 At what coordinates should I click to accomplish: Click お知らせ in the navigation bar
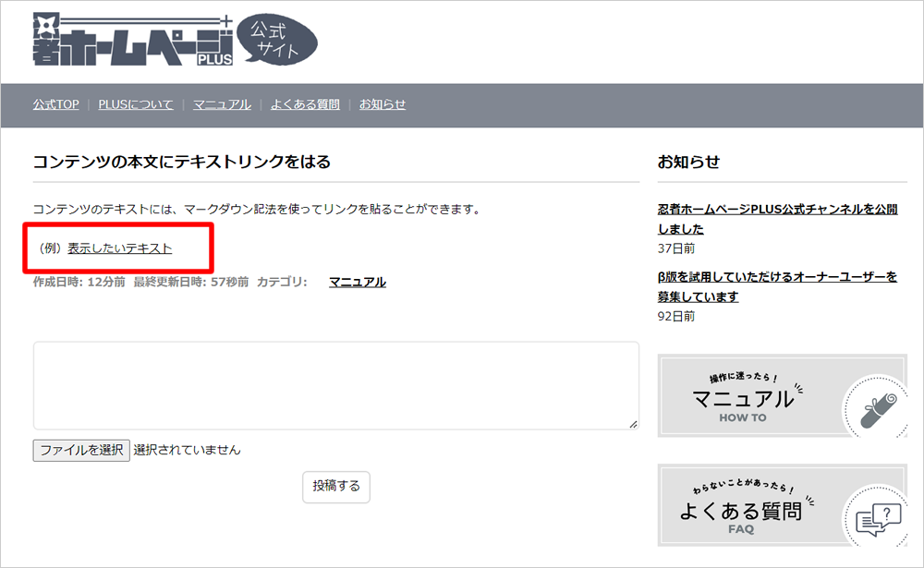383,104
